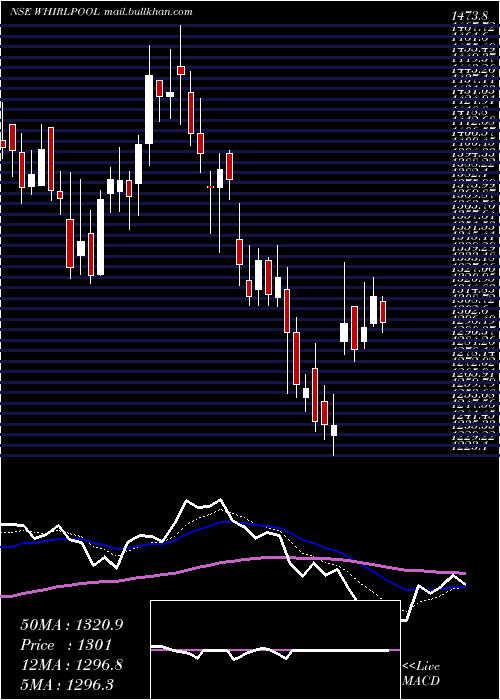Click the '12MA : 1296.8' readout
The height and width of the screenshot is (700, 500).
pyautogui.click(x=71, y=665)
